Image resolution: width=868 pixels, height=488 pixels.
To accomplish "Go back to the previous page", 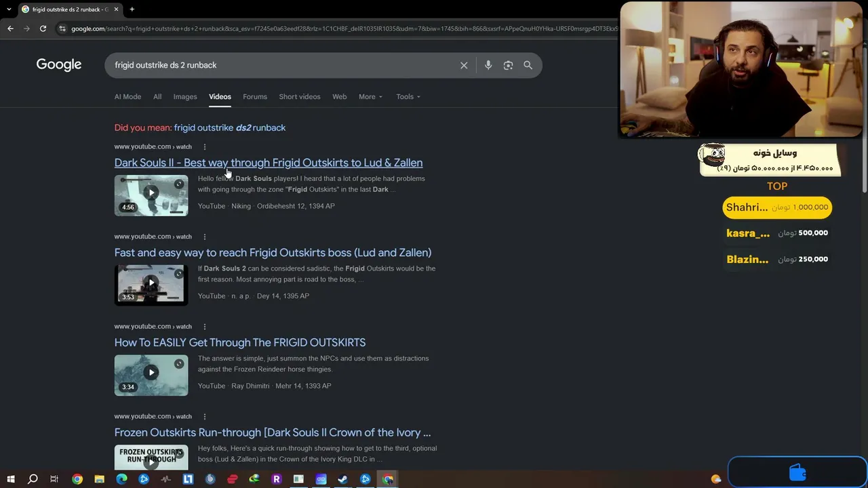I will pos(10,28).
